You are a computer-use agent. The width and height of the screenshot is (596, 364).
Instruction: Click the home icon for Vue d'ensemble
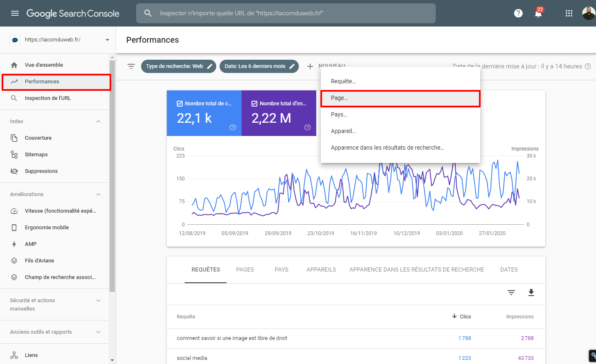pos(14,65)
